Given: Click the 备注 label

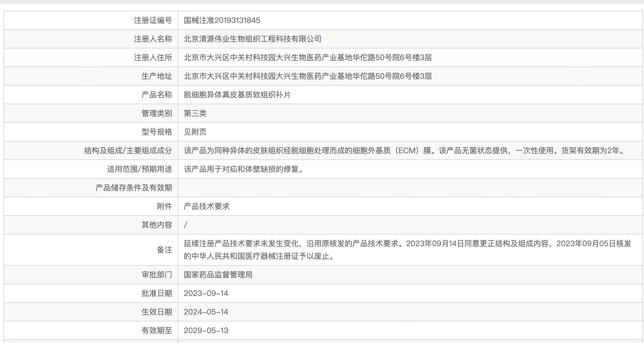Looking at the screenshot, I should 165,250.
